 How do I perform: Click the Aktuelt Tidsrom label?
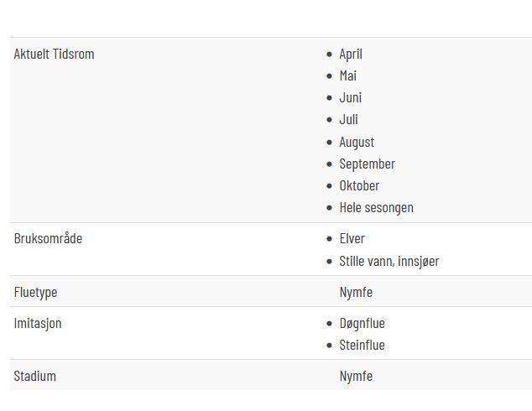pyautogui.click(x=54, y=54)
